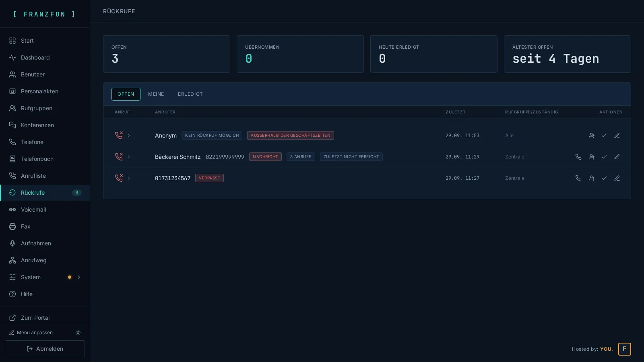Open Aufnahmen in the sidebar

pyautogui.click(x=45, y=243)
